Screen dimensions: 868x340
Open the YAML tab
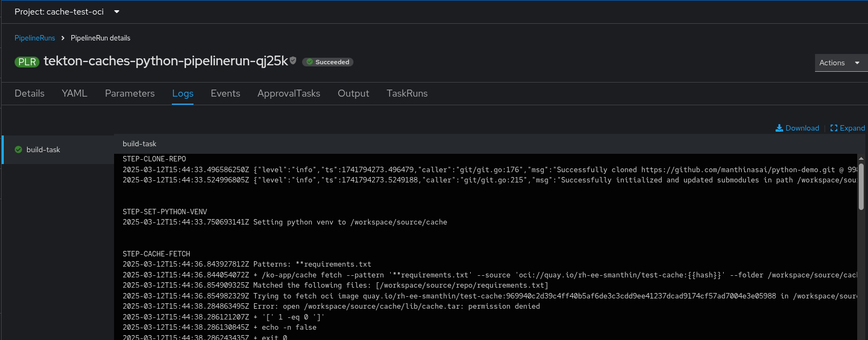tap(75, 93)
